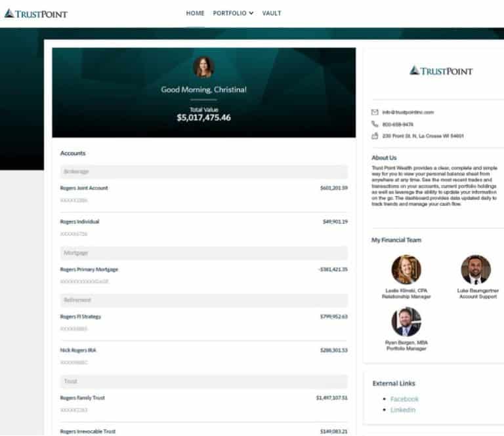Click the About Us heading
The image size is (504, 436).
384,157
